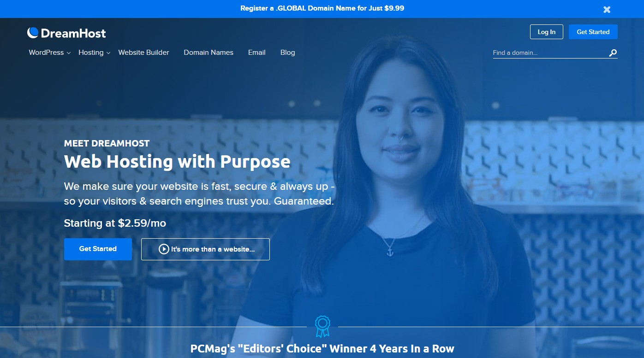
Task: Go to Domain Names
Action: 209,53
